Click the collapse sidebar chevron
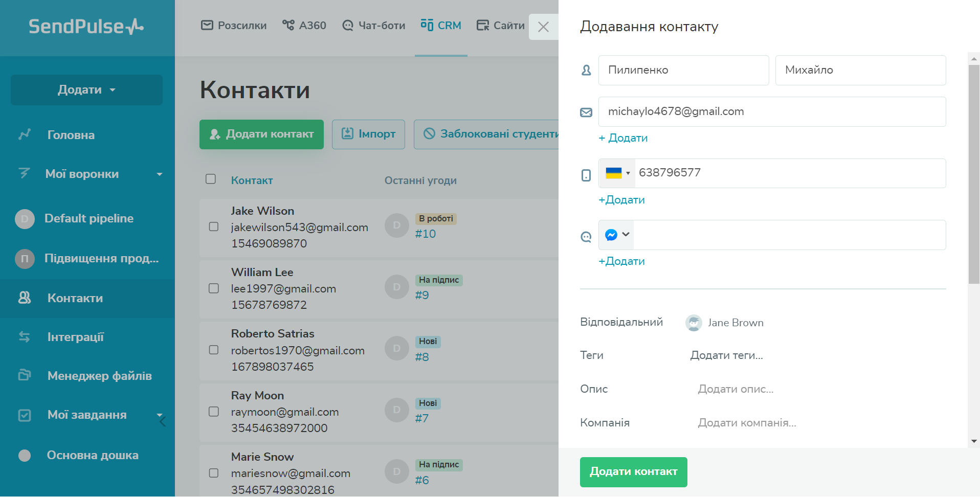 [x=163, y=422]
